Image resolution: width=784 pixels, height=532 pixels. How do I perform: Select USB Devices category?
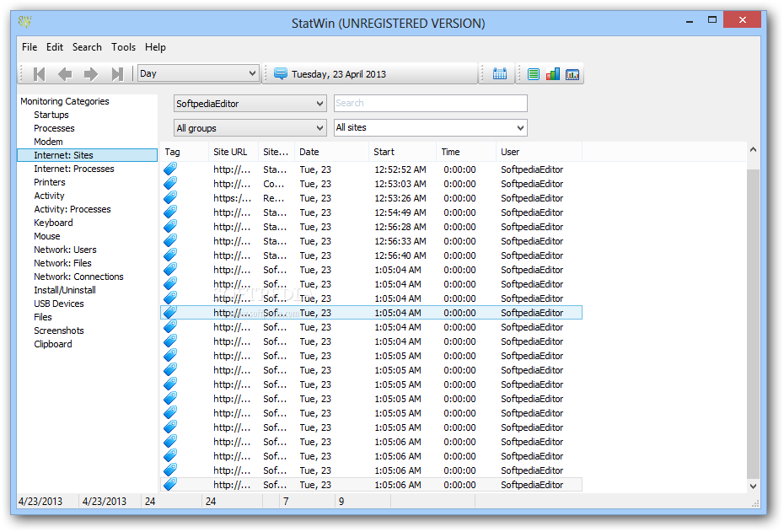click(58, 304)
